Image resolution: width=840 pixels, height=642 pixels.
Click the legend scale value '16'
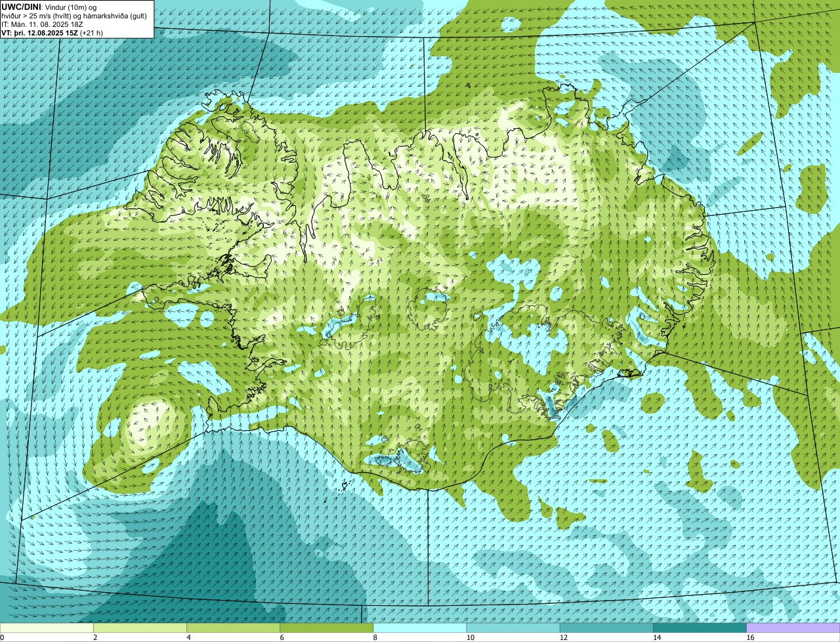click(x=750, y=637)
